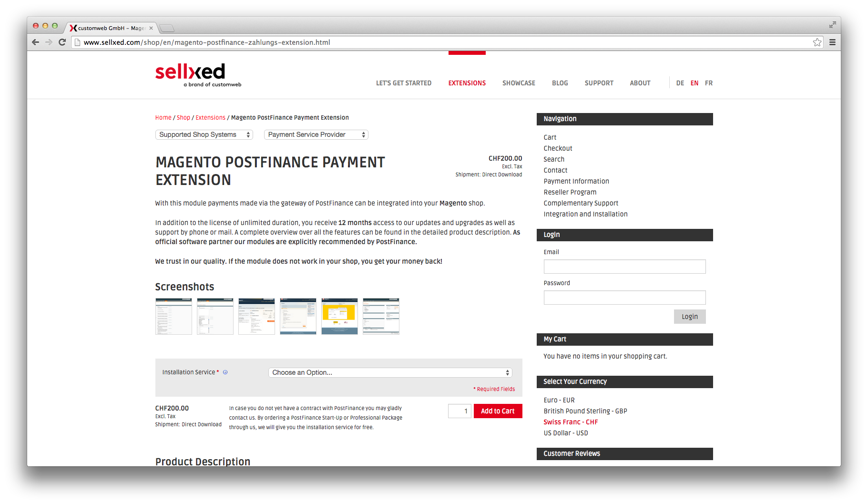Switch language to DE
Screen dimensions: 868x504
tap(680, 83)
